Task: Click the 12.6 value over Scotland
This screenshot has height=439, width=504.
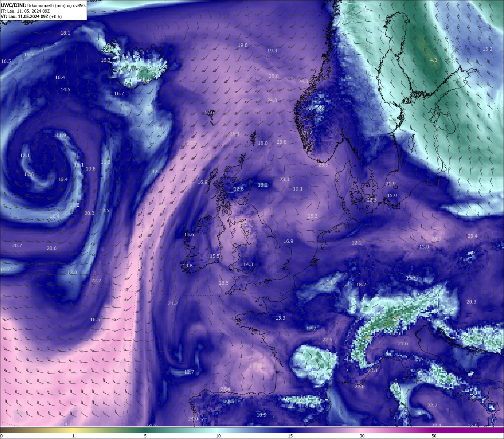Action: point(239,189)
